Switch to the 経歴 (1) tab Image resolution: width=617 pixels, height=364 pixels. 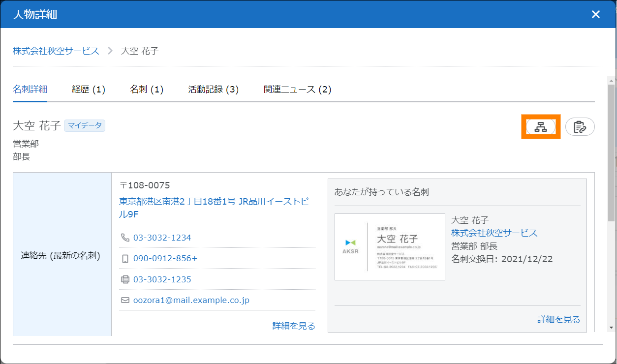[x=89, y=90]
